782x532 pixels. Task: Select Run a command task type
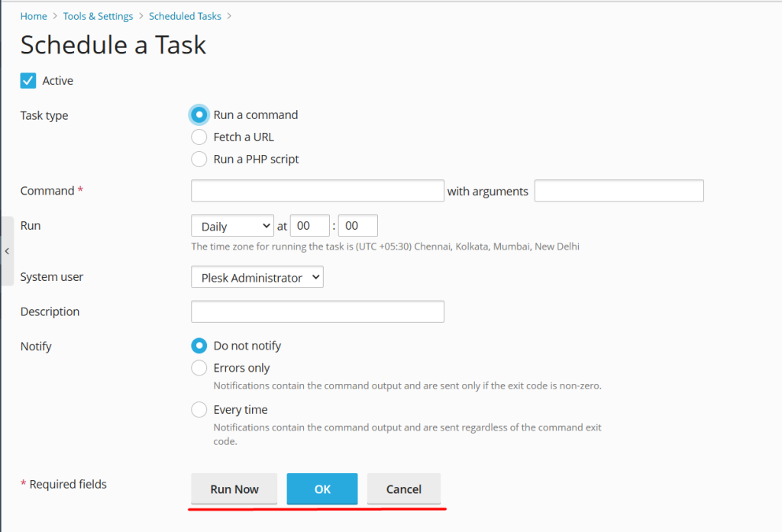199,114
